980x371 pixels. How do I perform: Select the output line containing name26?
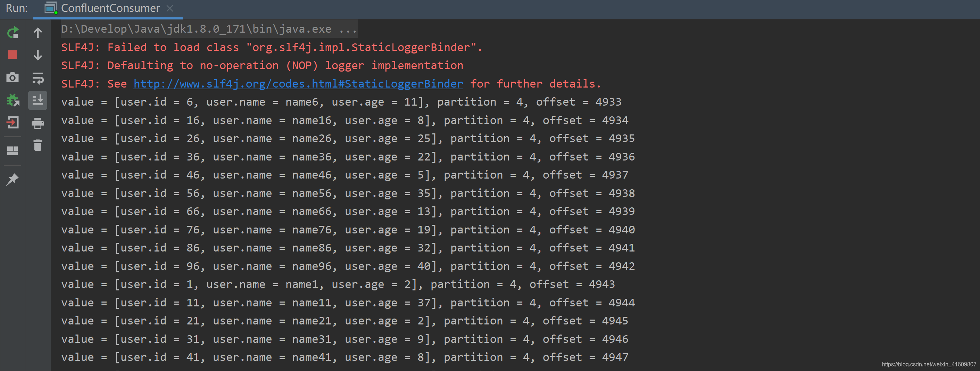click(x=348, y=139)
